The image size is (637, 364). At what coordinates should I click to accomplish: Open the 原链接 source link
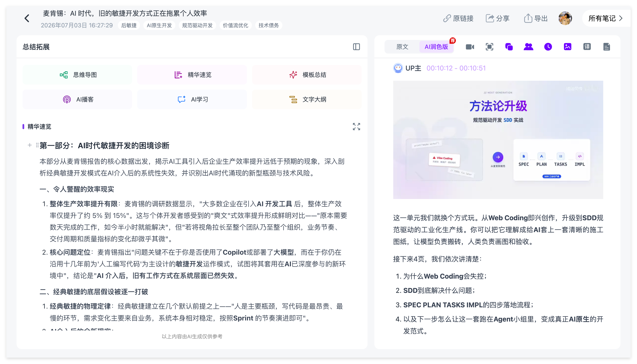(458, 18)
